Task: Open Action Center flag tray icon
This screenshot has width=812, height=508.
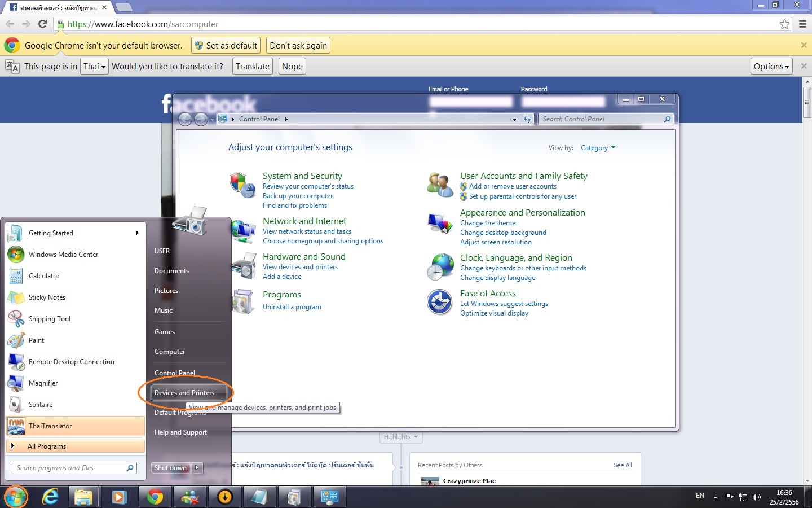Action: coord(730,497)
